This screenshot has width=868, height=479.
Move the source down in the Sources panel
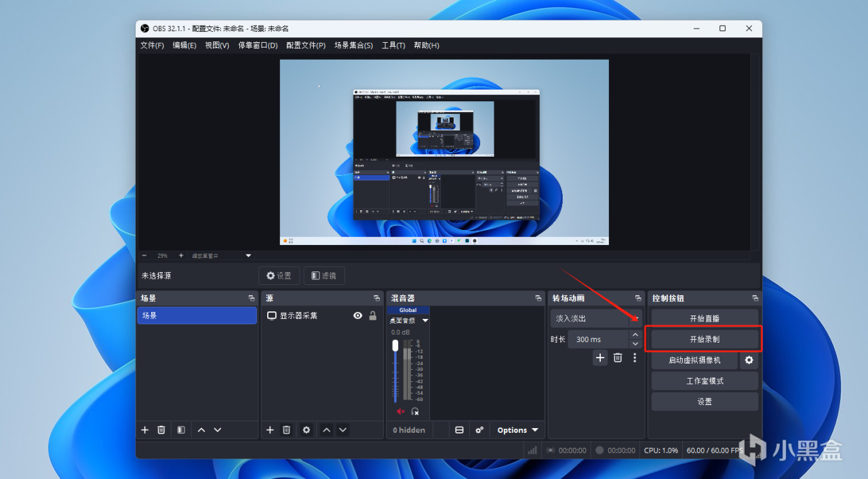(343, 430)
